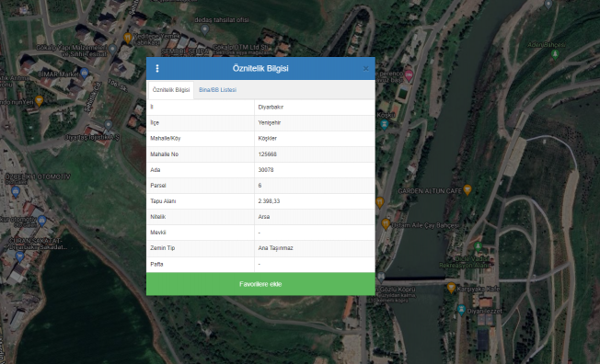600x364 pixels.
Task: Click the Yedigöze Yemek restaurant marker
Action: click(128, 38)
